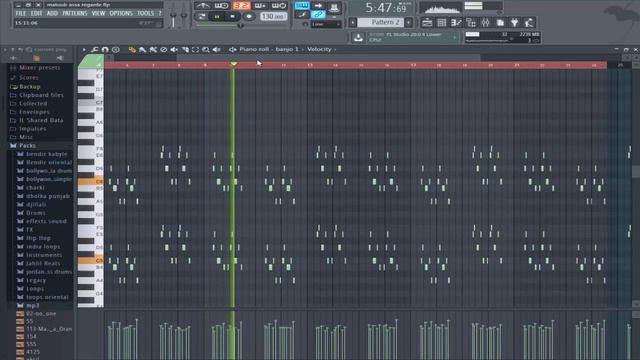
Task: Select the dashed-rectangle Select tool
Action: [x=196, y=49]
